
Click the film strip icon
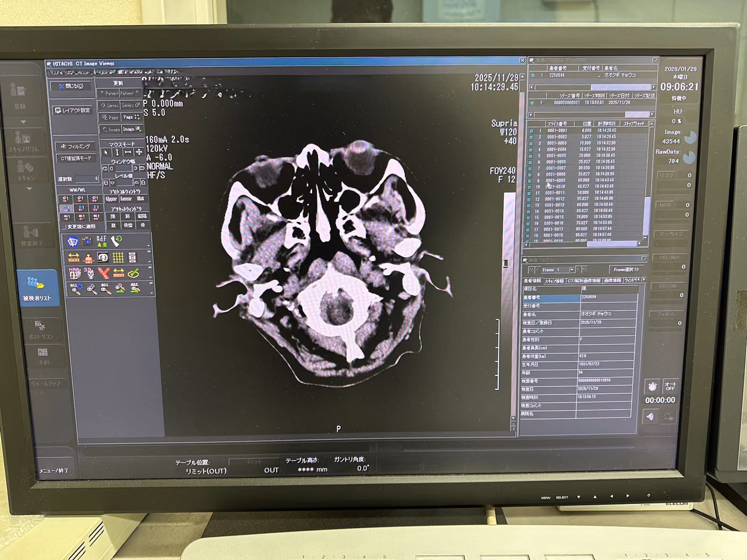132,258
